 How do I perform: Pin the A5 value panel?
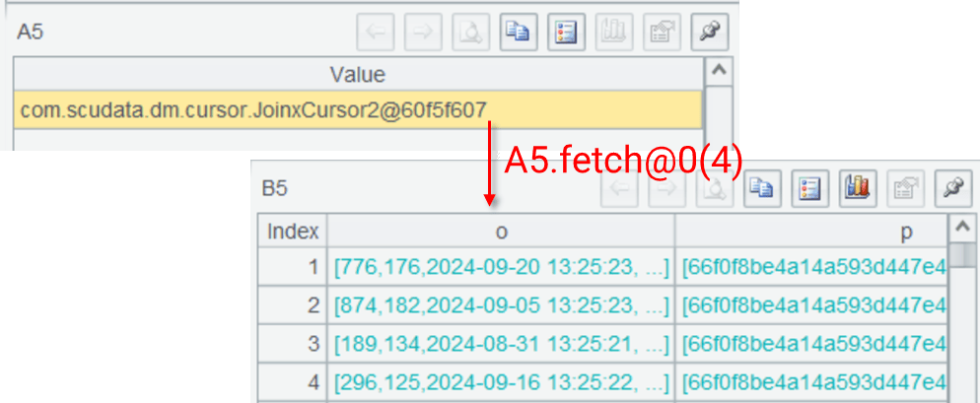pos(710,33)
